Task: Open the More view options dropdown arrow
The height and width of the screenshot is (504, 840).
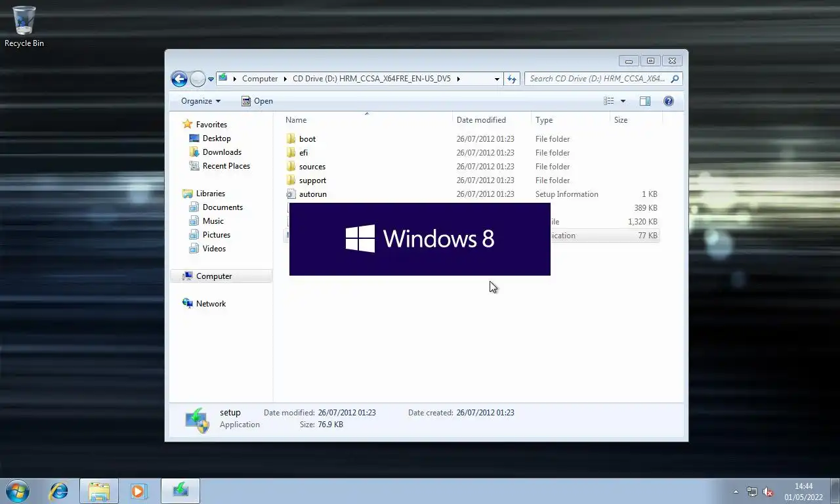Action: [623, 101]
